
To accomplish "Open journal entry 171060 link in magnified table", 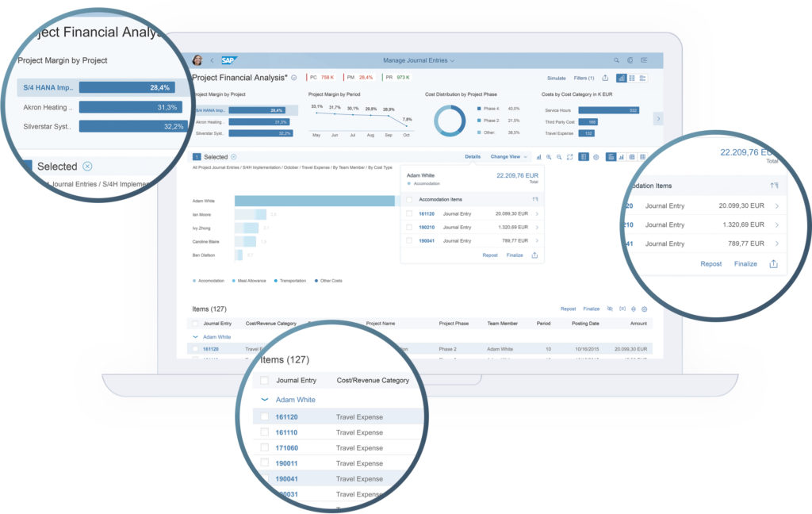I will tap(286, 447).
